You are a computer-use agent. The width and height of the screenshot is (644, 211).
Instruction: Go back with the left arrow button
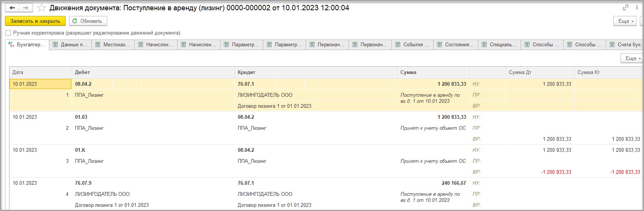pos(12,8)
